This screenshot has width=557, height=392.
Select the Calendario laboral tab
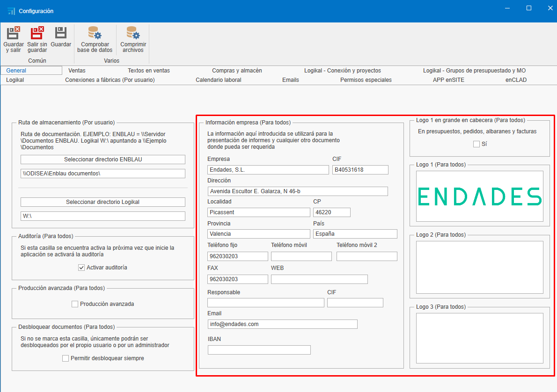219,80
